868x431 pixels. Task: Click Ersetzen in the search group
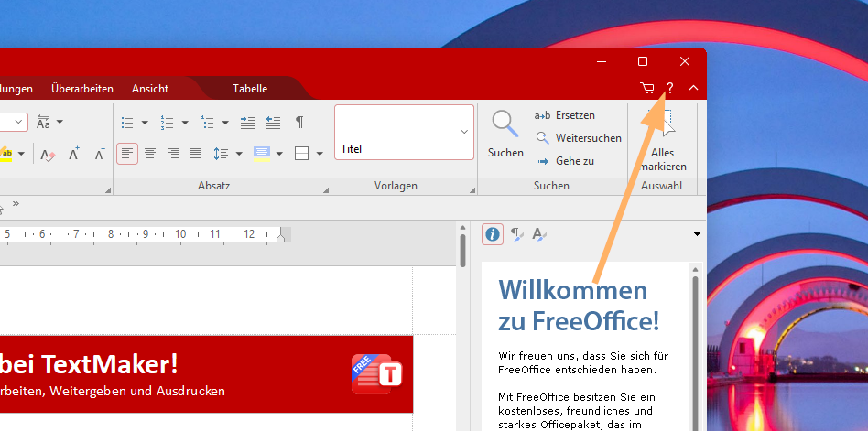click(x=565, y=115)
